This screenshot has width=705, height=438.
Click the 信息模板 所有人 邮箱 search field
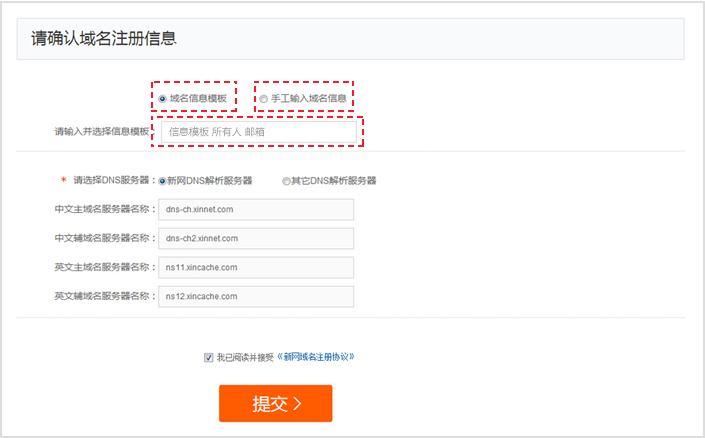pyautogui.click(x=258, y=131)
